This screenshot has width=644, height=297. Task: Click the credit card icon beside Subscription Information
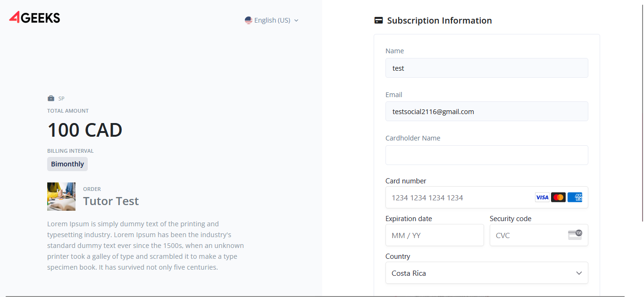tap(378, 21)
